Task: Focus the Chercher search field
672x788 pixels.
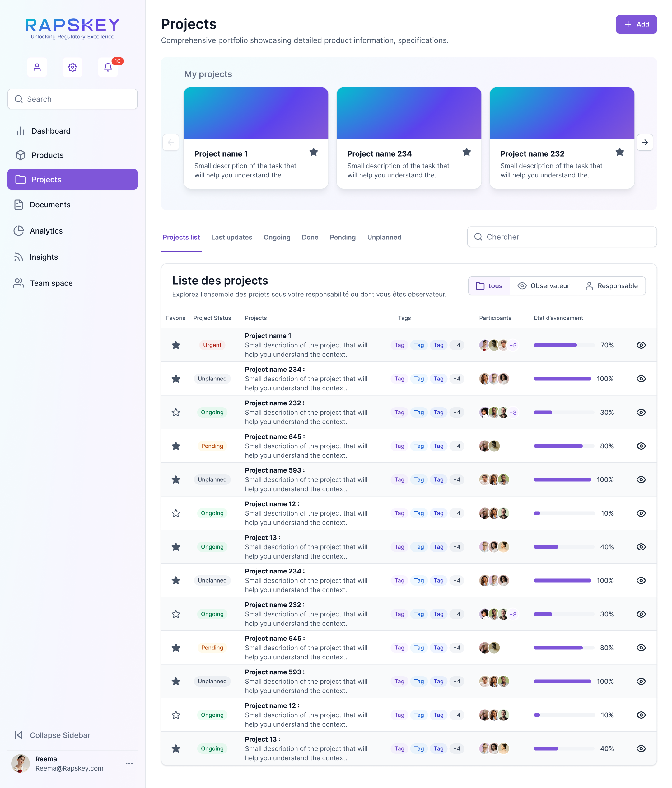Action: (x=562, y=237)
